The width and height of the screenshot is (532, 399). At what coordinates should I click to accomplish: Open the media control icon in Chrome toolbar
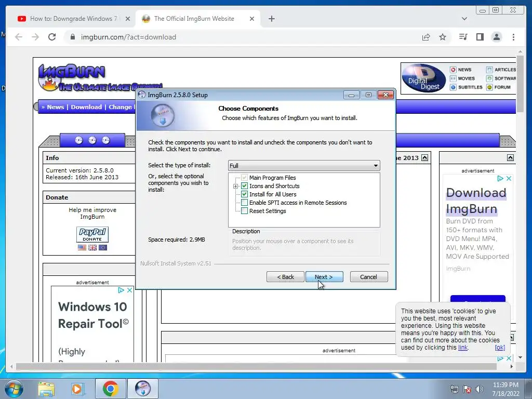pos(463,37)
